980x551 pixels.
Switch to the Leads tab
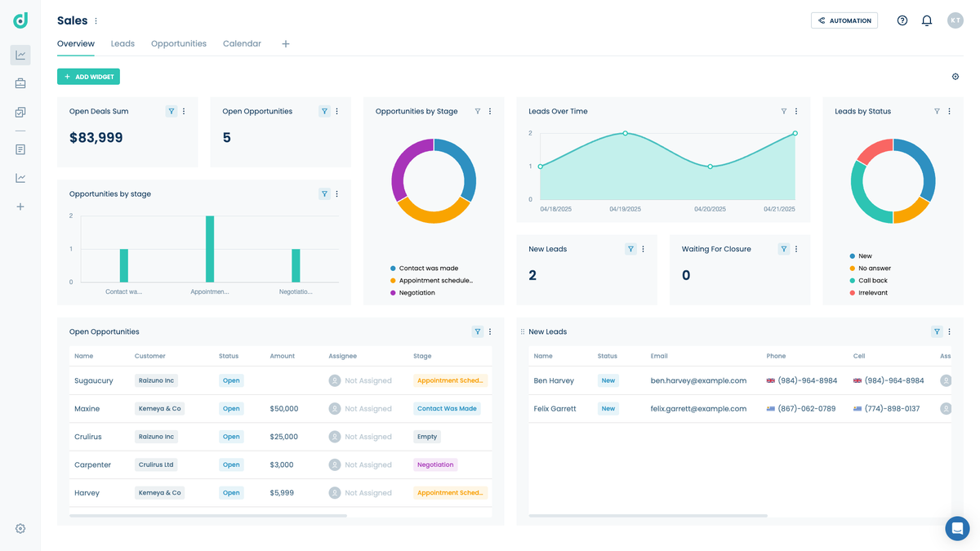click(x=122, y=43)
